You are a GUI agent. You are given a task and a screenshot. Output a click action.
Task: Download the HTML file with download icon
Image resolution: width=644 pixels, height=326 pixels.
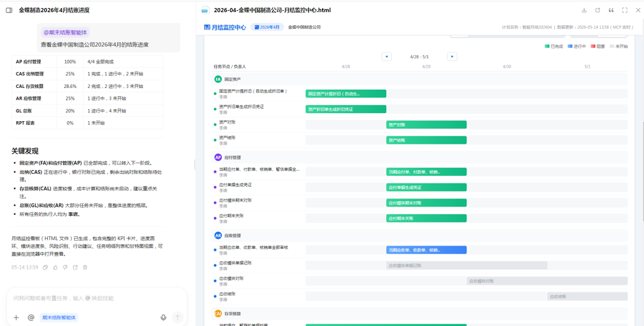click(x=584, y=10)
